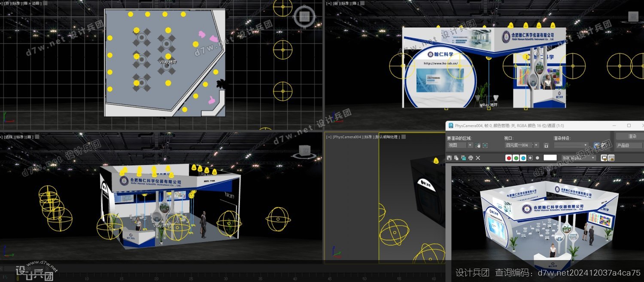Screen dimensions: 644x282
Task: Open the [透视] perspective view label menu
Action: (x=9, y=137)
